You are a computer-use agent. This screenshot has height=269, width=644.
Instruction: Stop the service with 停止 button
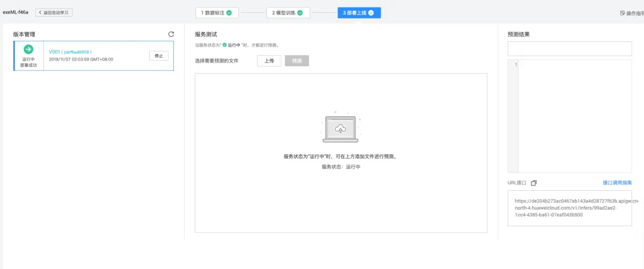[158, 56]
